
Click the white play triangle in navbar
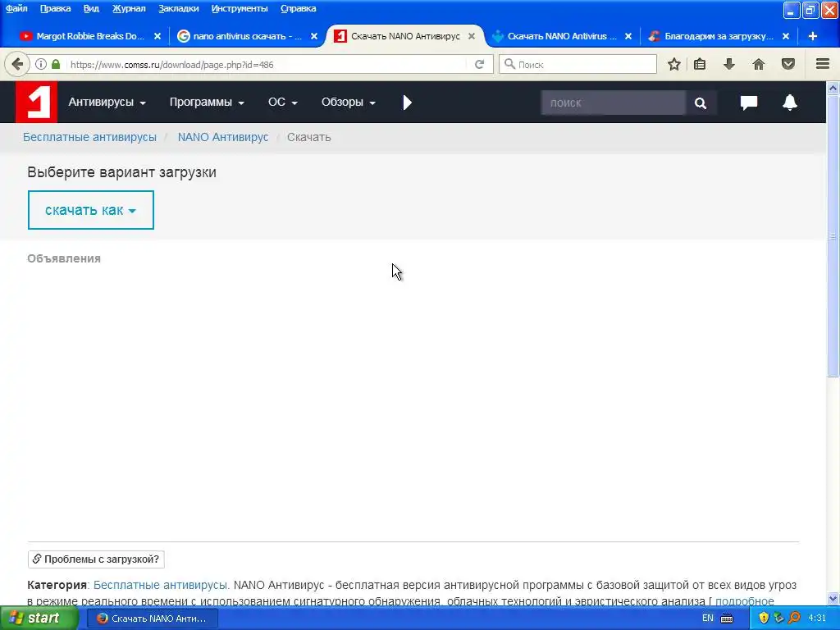tap(407, 103)
